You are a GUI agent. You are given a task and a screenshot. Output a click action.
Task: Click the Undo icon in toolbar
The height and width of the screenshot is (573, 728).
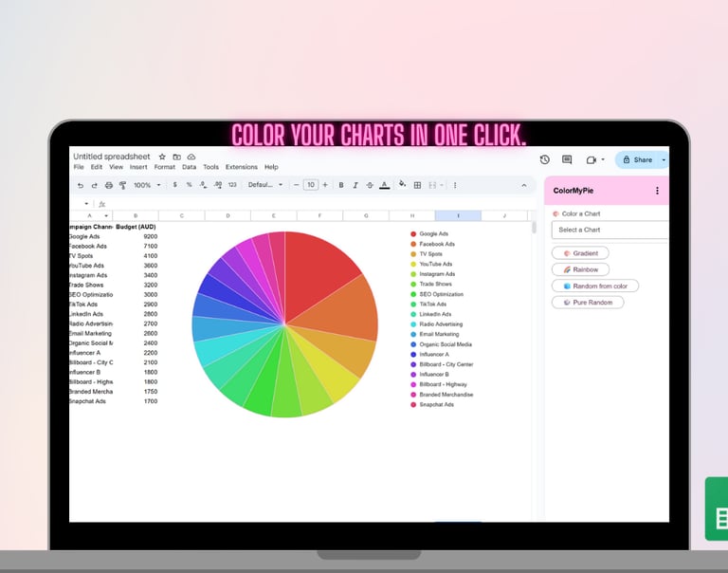(x=81, y=185)
